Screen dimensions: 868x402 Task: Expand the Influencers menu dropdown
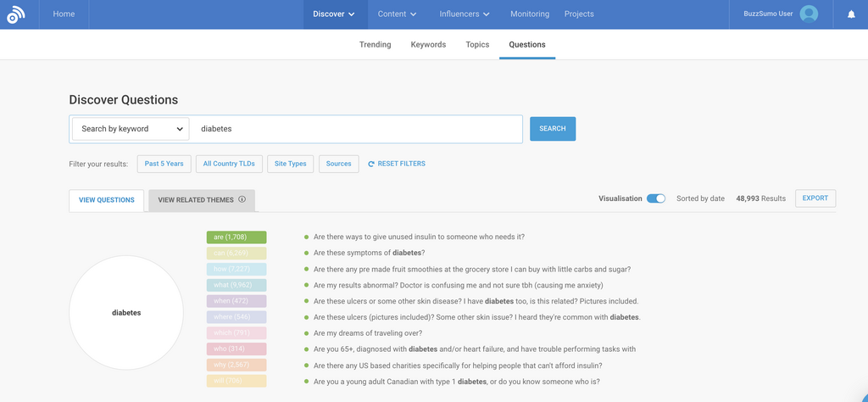pos(465,14)
